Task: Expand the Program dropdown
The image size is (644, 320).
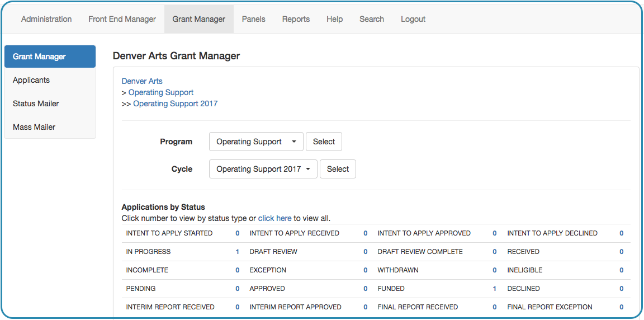Action: point(256,142)
